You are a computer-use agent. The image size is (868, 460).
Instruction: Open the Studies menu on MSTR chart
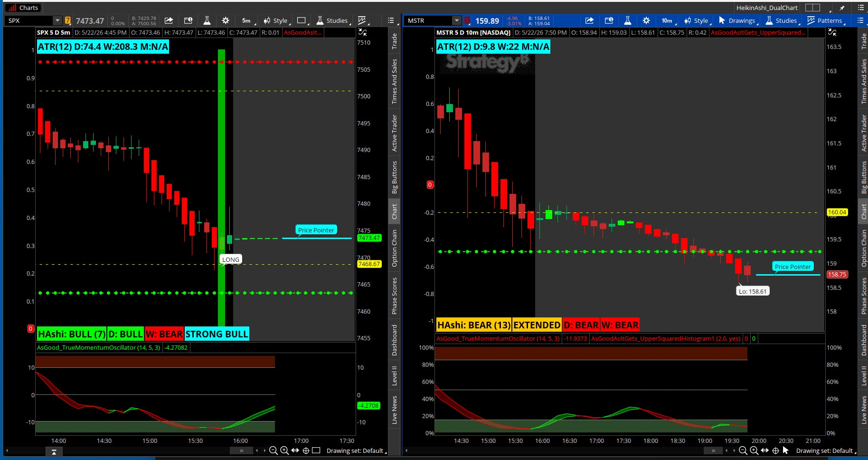(x=783, y=20)
